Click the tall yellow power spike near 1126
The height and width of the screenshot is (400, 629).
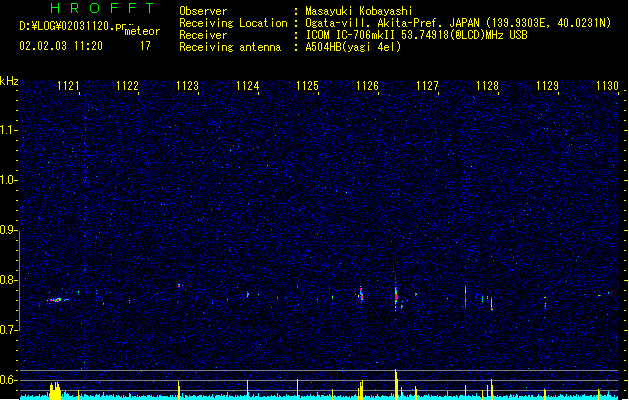pos(396,384)
